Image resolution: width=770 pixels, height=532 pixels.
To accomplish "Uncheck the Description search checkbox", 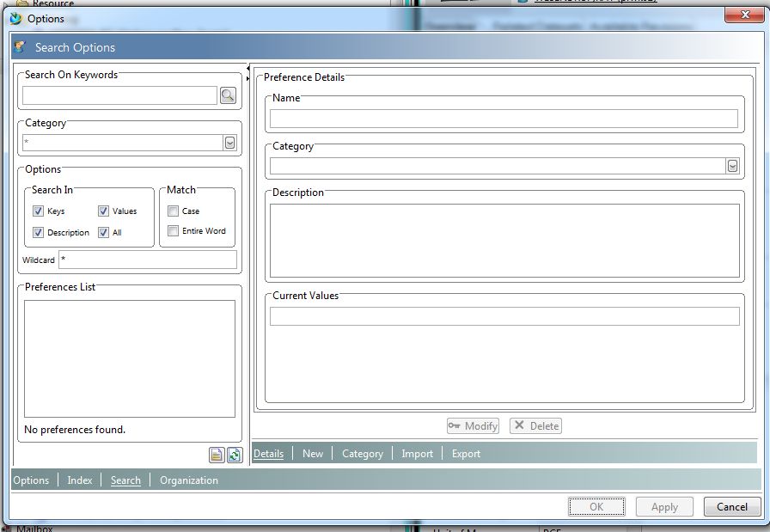I will coord(38,232).
